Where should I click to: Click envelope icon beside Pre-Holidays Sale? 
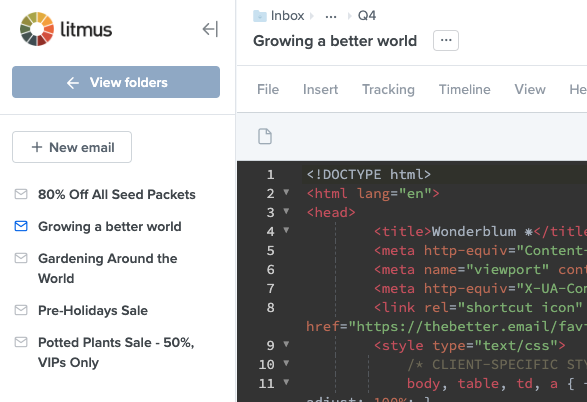pos(21,310)
